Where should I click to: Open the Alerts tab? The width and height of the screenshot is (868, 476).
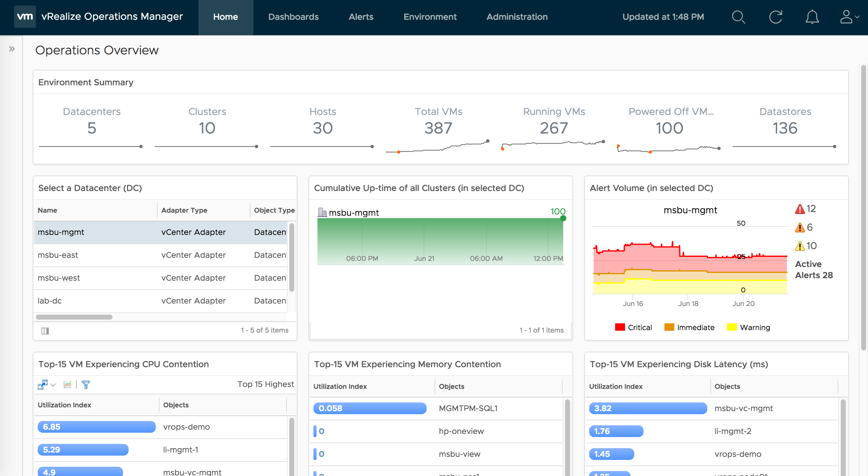361,17
